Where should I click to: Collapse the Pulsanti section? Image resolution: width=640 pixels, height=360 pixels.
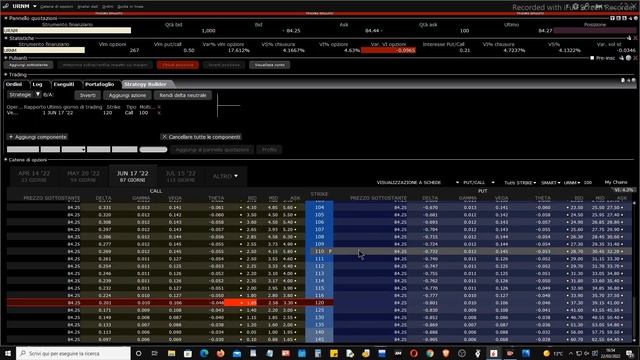click(6, 58)
